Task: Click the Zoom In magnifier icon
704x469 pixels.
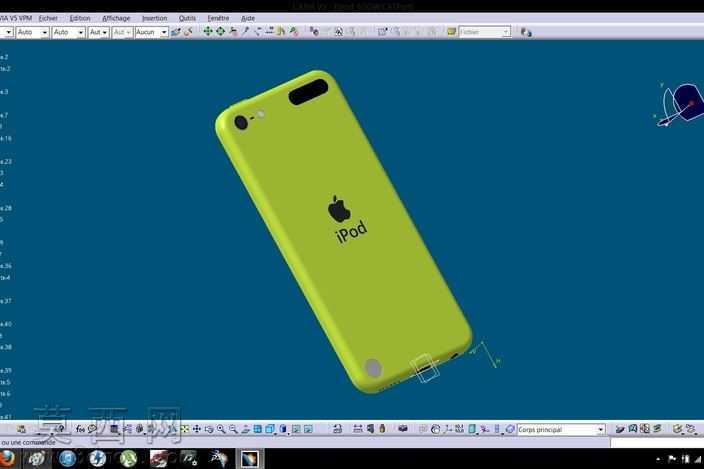Action: pyautogui.click(x=221, y=429)
